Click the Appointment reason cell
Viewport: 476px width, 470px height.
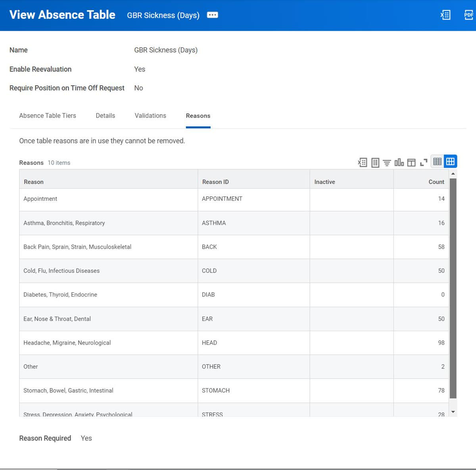point(109,199)
